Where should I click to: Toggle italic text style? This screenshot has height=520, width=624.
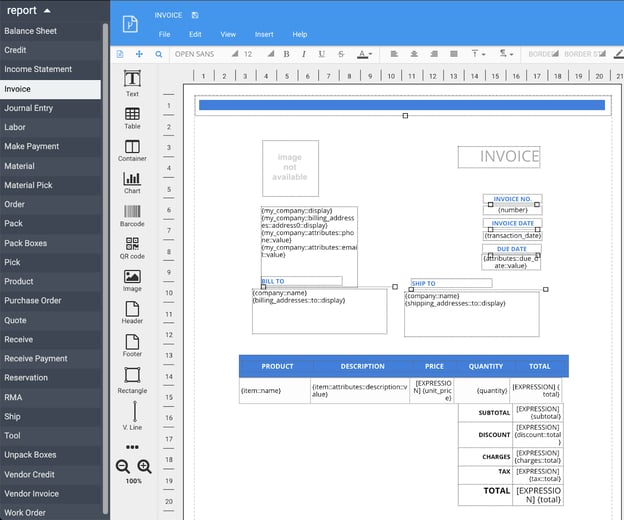(x=304, y=54)
